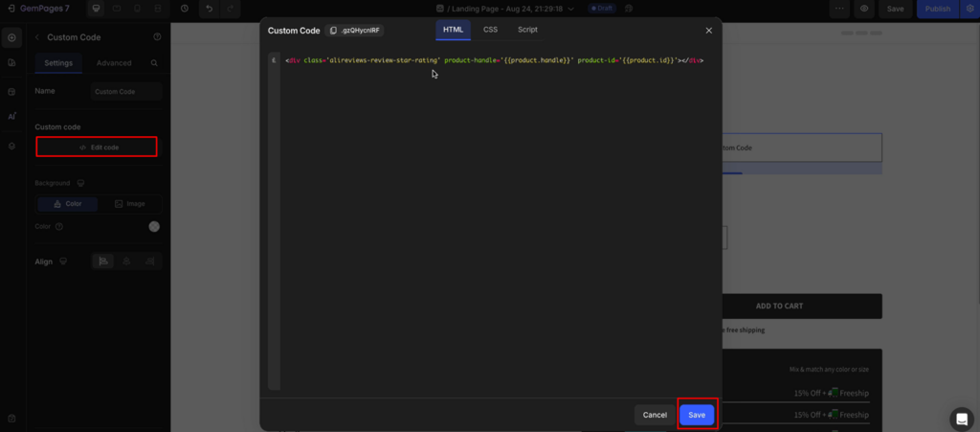Open the three-dot more options menu
Image resolution: width=980 pixels, height=432 pixels.
(838, 9)
